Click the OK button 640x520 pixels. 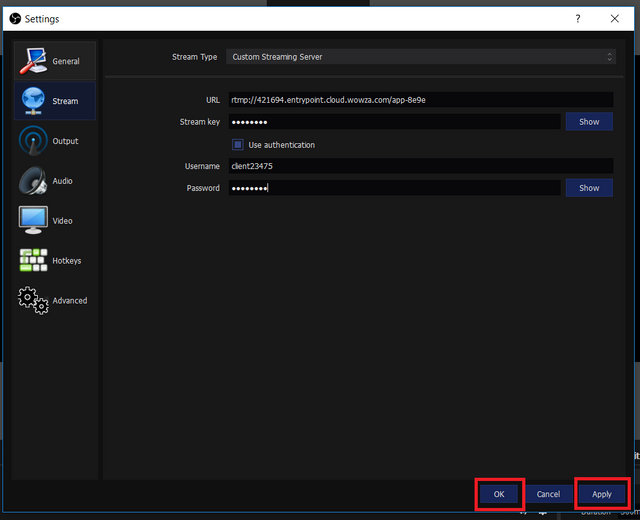499,494
